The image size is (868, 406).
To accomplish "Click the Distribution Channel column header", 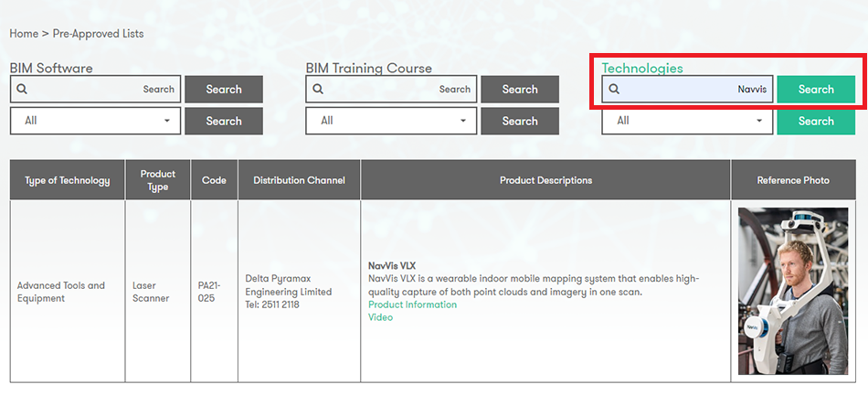I will [300, 180].
